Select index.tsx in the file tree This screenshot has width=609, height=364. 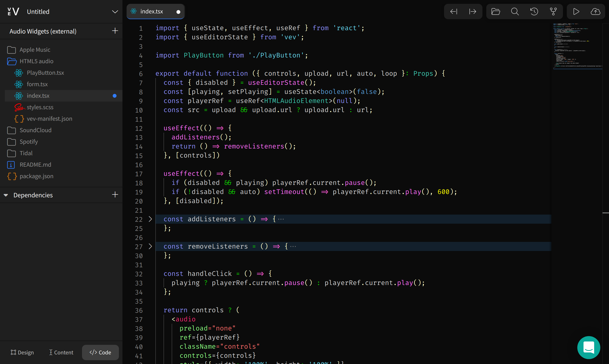pyautogui.click(x=64, y=96)
